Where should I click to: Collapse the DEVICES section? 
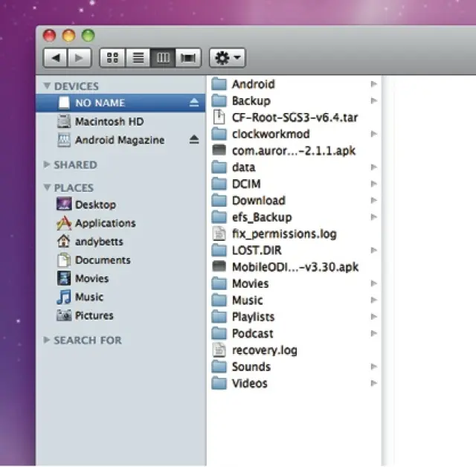(48, 86)
